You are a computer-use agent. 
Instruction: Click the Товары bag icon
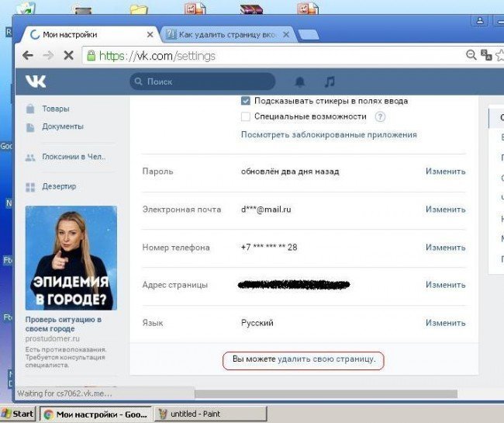[x=30, y=109]
